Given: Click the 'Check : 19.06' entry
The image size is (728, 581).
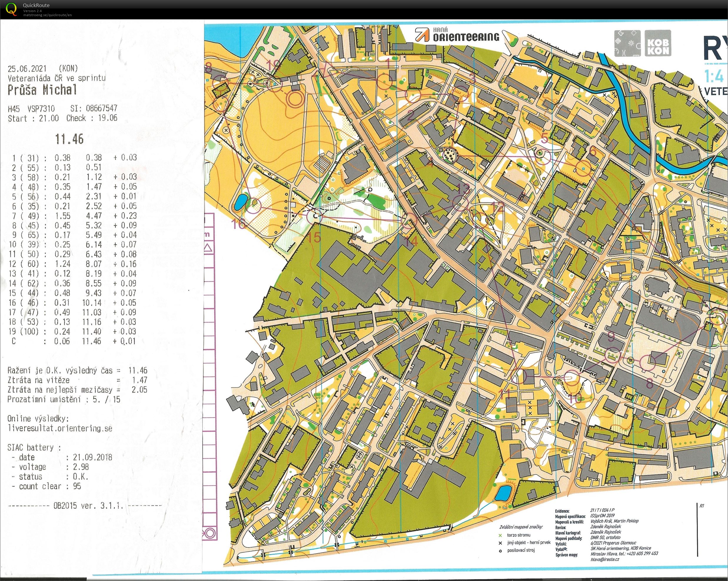Looking at the screenshot, I should point(92,118).
